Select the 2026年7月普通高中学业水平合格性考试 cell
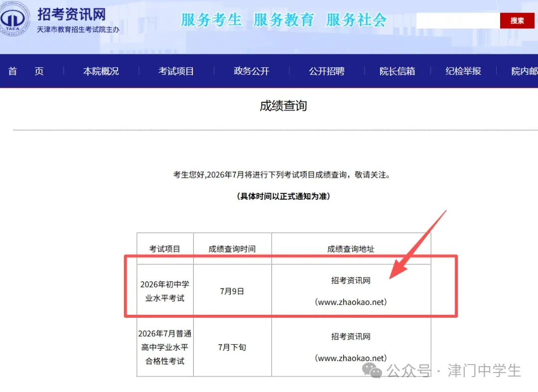Screen dimensions: 538x392 coord(165,347)
